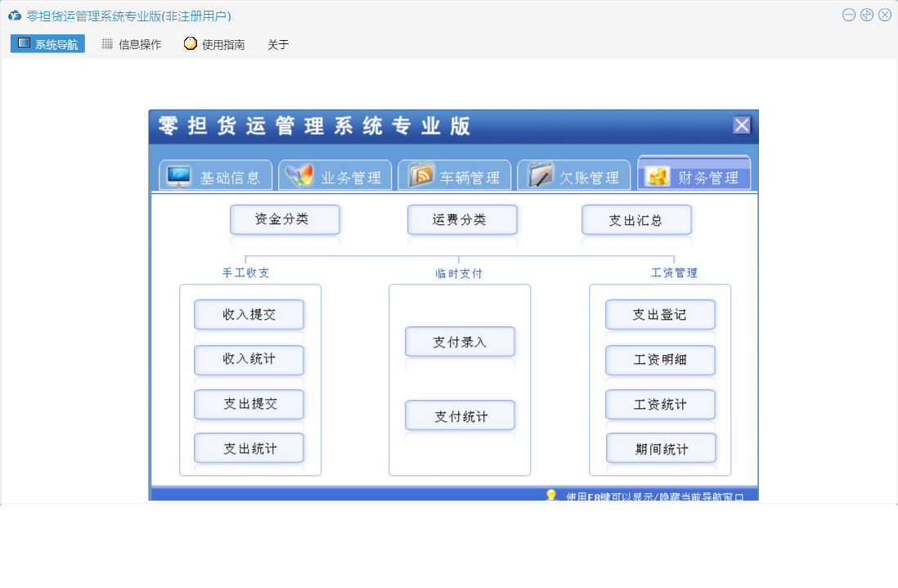
Task: Switch to the 车辆管理 tab
Action: tap(454, 175)
